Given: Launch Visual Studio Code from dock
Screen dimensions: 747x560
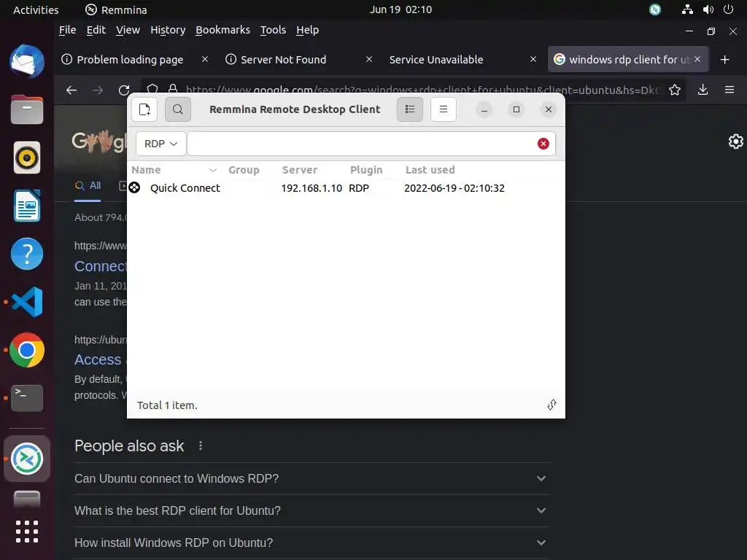Looking at the screenshot, I should tap(27, 302).
